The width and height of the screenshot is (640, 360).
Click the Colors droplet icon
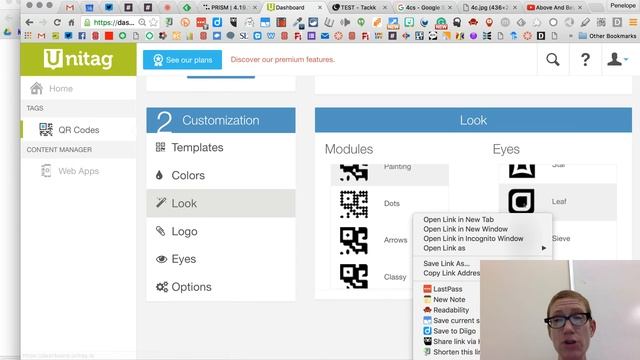tap(159, 175)
